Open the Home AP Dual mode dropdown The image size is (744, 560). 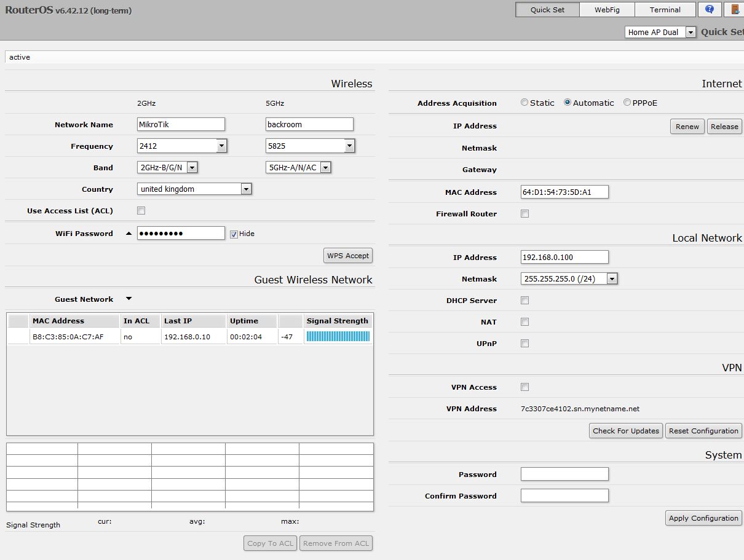(690, 33)
